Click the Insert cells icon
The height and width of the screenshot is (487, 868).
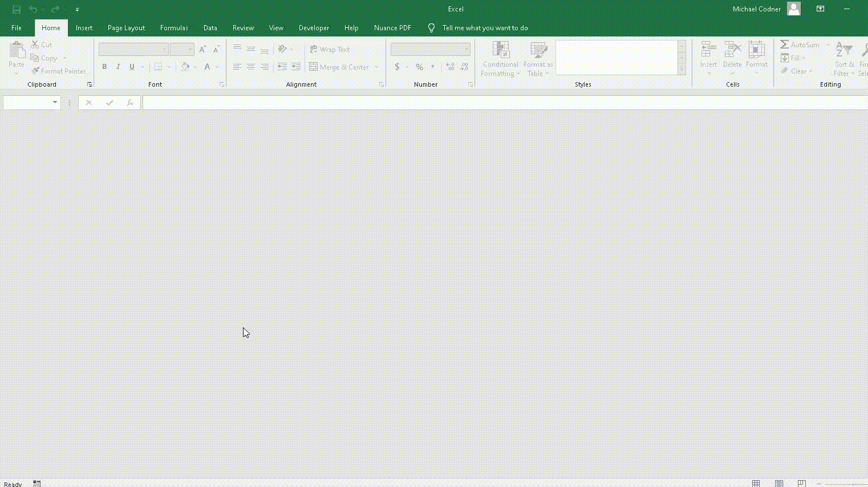[x=708, y=50]
